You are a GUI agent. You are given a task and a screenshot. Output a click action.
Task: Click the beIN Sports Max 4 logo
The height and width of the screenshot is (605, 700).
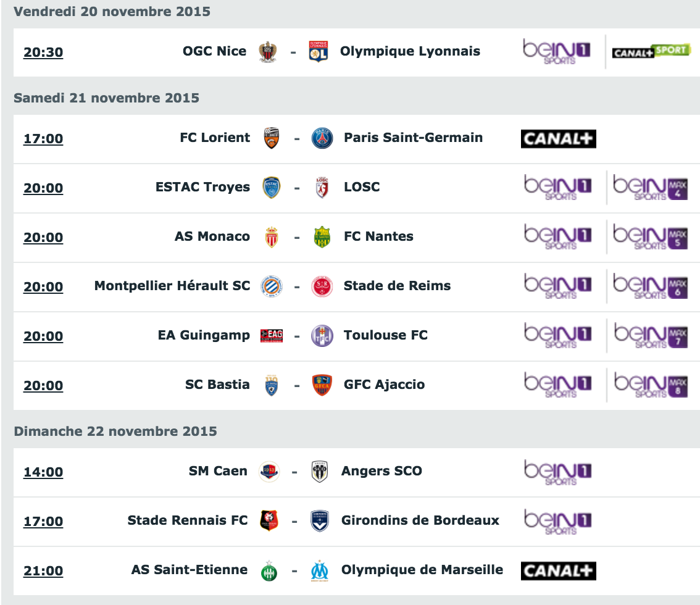click(x=651, y=188)
